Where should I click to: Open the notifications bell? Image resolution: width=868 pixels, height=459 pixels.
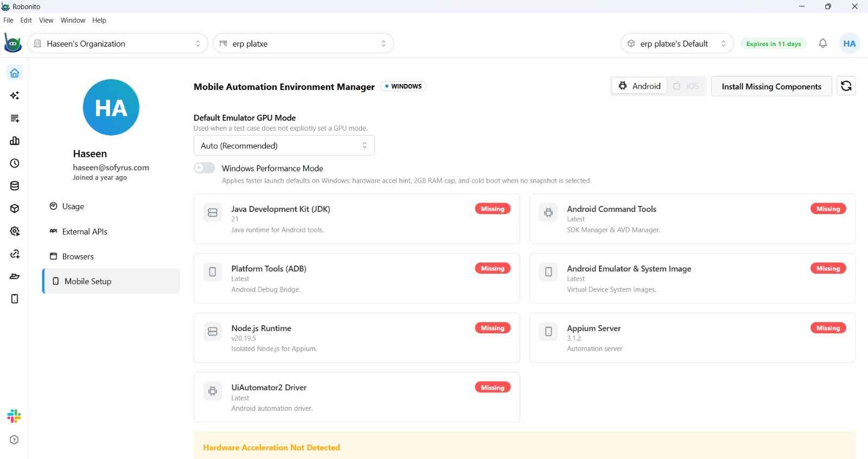pyautogui.click(x=823, y=43)
